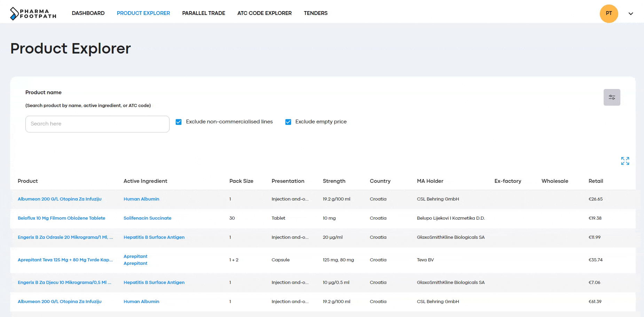Open the Parallel Trade tab
The image size is (644, 317).
pyautogui.click(x=204, y=13)
